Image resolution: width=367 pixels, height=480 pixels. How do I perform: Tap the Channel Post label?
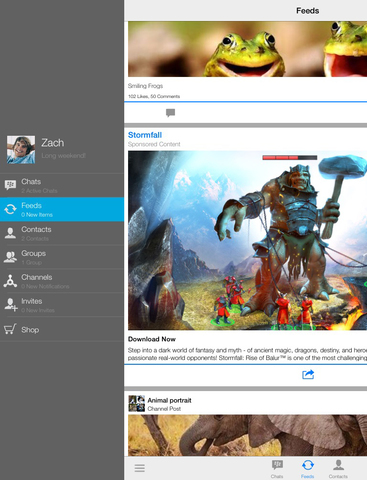164,409
